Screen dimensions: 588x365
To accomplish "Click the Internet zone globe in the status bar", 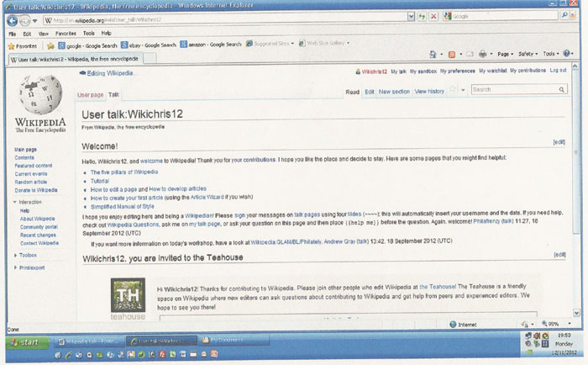I will pyautogui.click(x=453, y=324).
